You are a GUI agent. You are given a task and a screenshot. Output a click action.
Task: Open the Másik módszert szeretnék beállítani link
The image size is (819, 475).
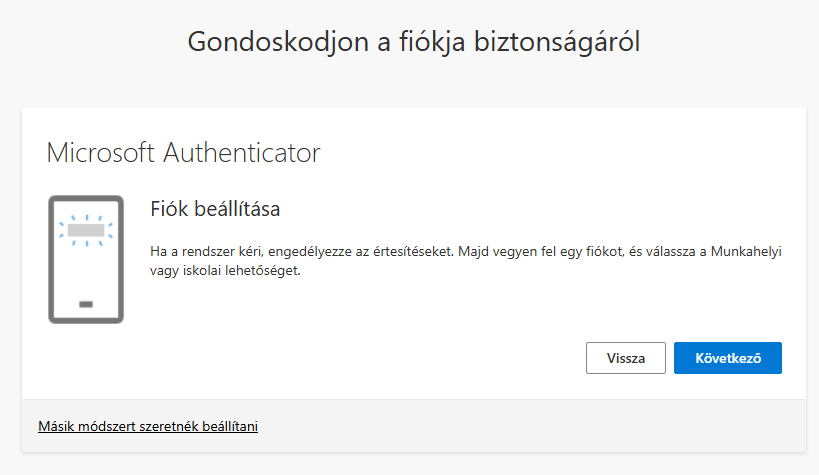pos(148,426)
